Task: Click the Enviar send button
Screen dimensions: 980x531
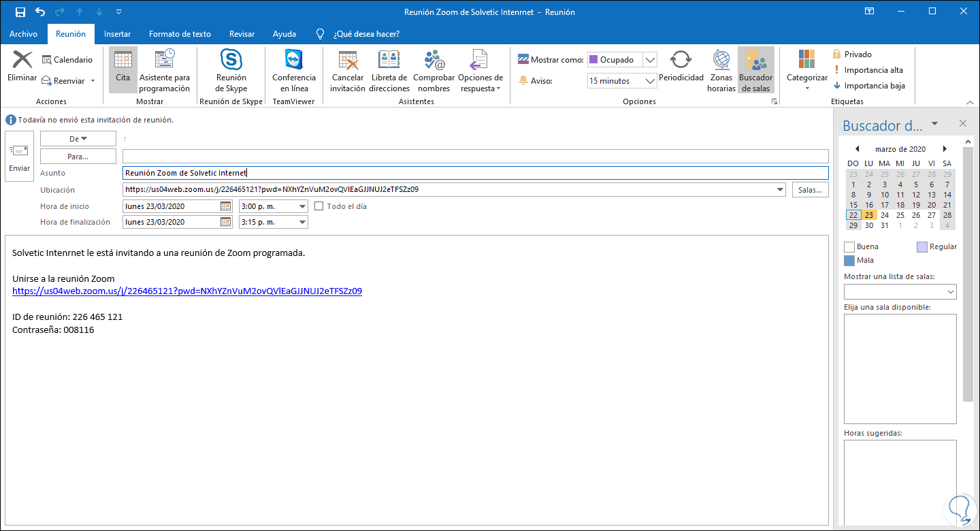Action: coord(19,157)
